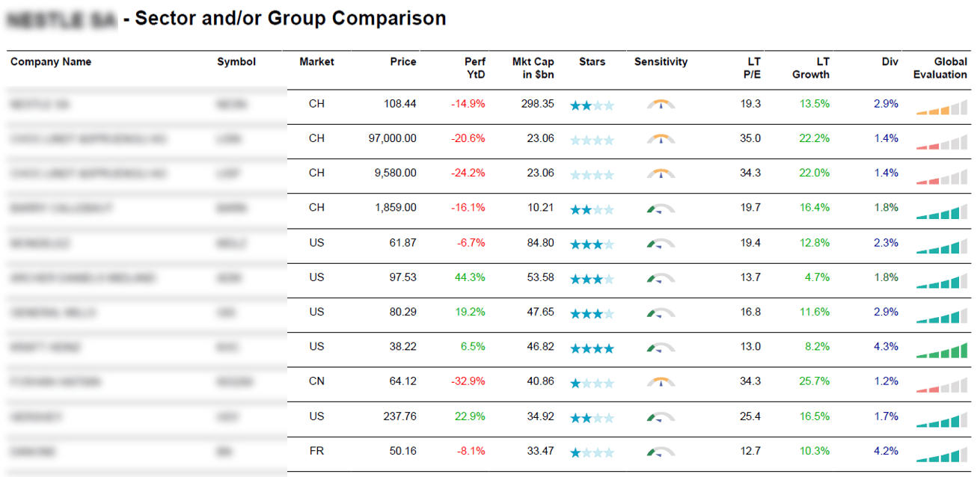Click the four-star rating in the 38.22 row

click(x=592, y=348)
